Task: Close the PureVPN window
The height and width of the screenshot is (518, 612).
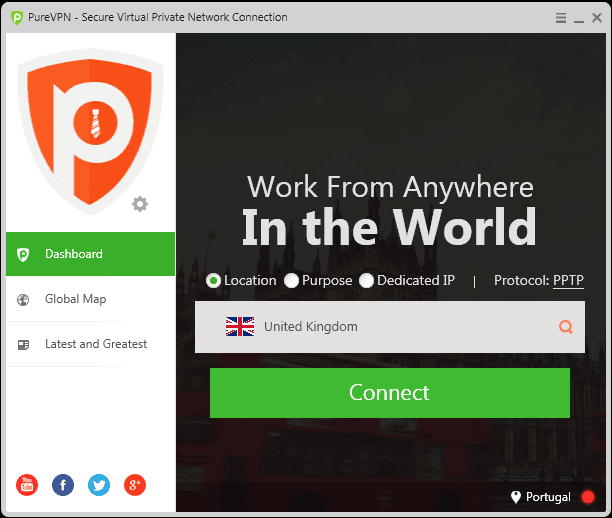Action: (597, 18)
